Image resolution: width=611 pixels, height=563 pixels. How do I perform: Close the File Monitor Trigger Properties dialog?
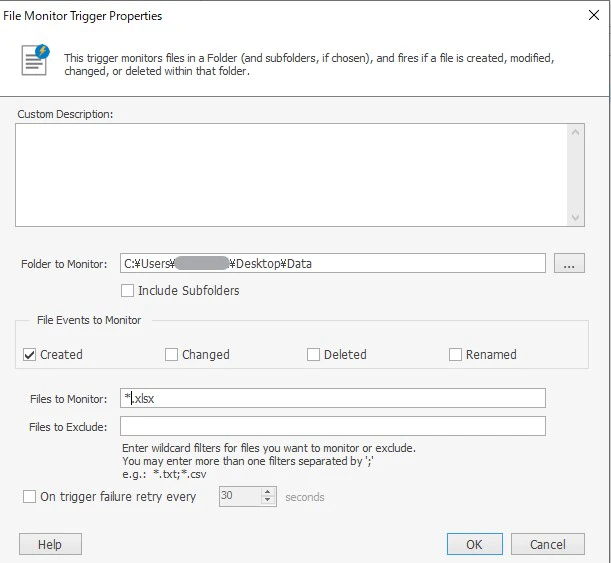[593, 15]
